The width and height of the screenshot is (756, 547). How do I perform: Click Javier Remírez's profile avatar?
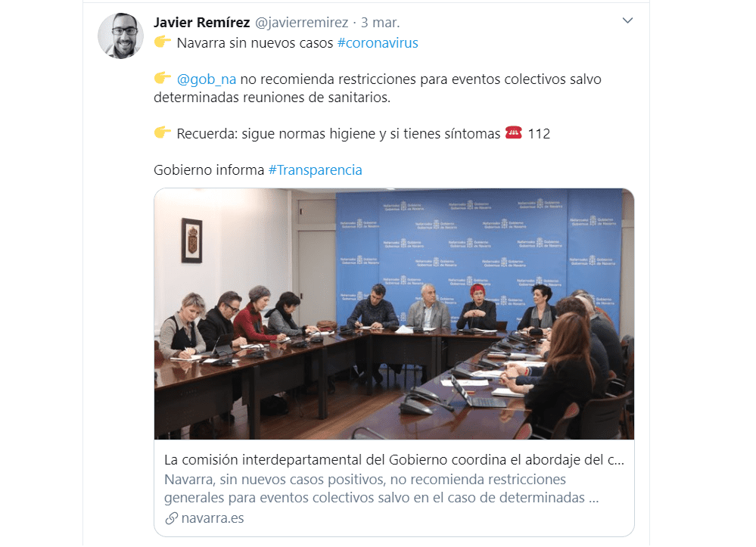tap(120, 36)
